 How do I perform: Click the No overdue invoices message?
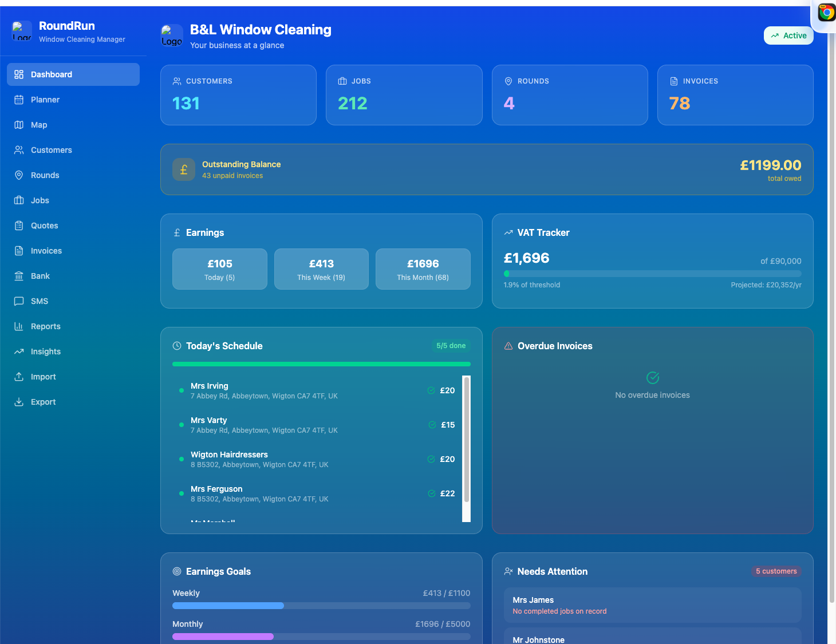pos(652,395)
